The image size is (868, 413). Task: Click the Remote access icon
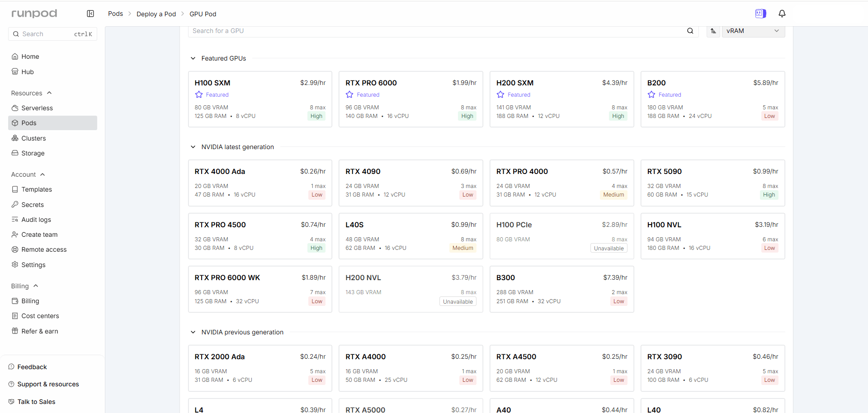point(15,249)
